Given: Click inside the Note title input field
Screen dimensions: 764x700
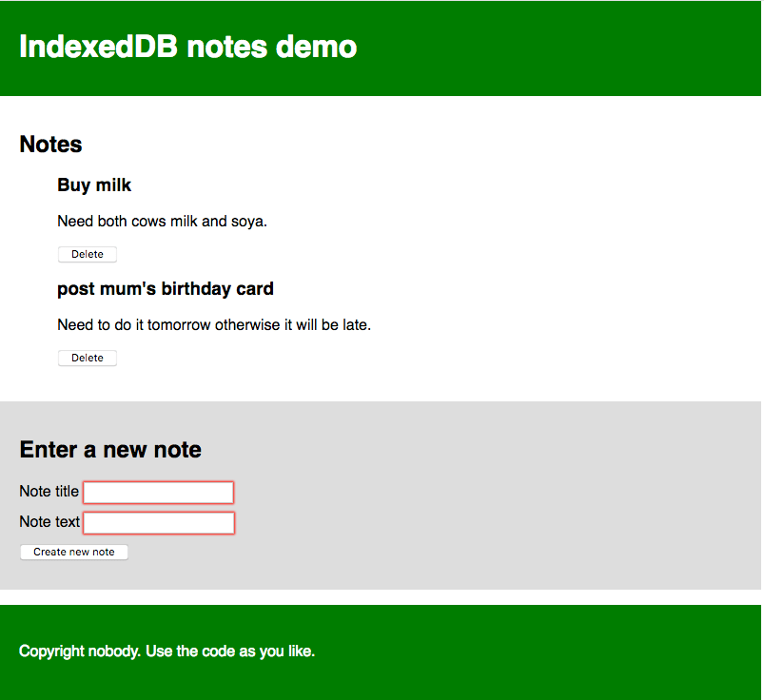Looking at the screenshot, I should pyautogui.click(x=158, y=492).
